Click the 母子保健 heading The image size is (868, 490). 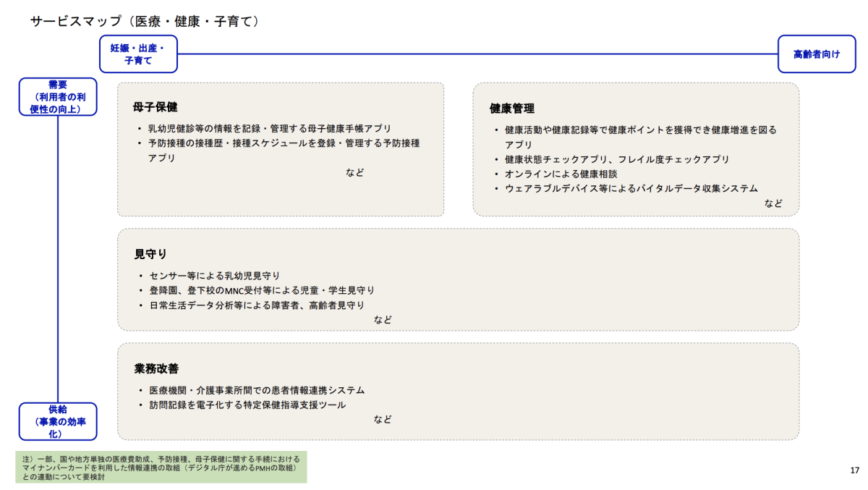coord(155,107)
